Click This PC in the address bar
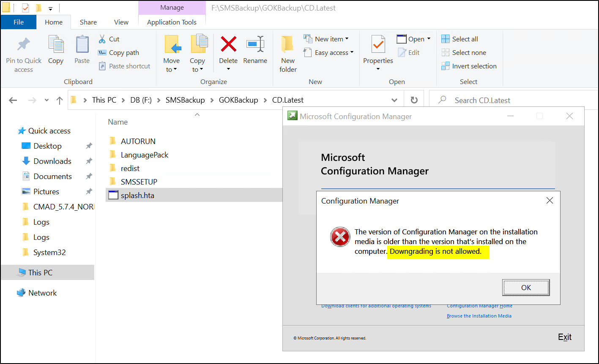This screenshot has width=599, height=364. [104, 100]
